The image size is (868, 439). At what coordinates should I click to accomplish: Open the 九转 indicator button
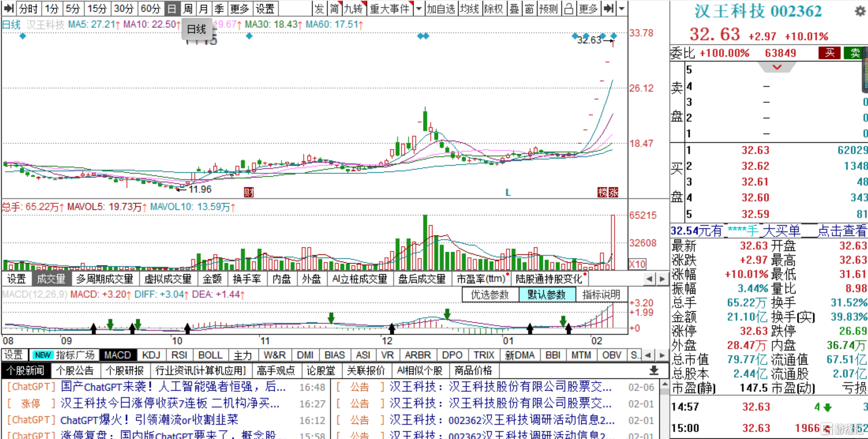click(x=354, y=8)
